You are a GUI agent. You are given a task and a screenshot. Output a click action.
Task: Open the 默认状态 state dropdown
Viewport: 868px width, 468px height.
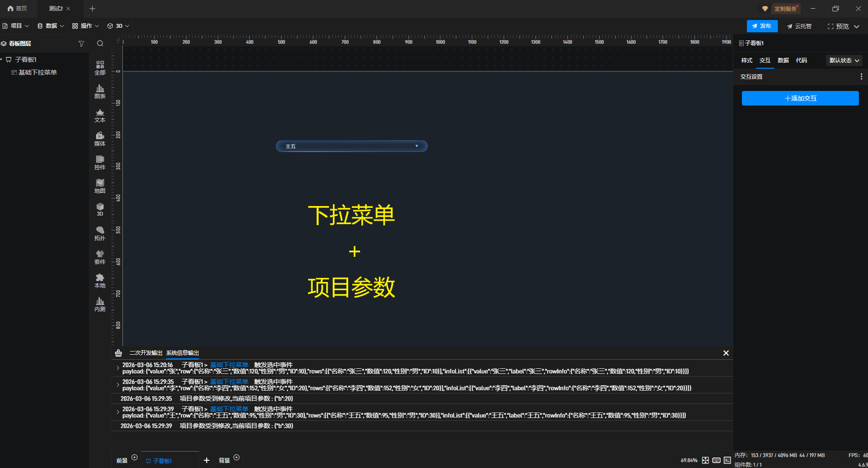(x=844, y=60)
